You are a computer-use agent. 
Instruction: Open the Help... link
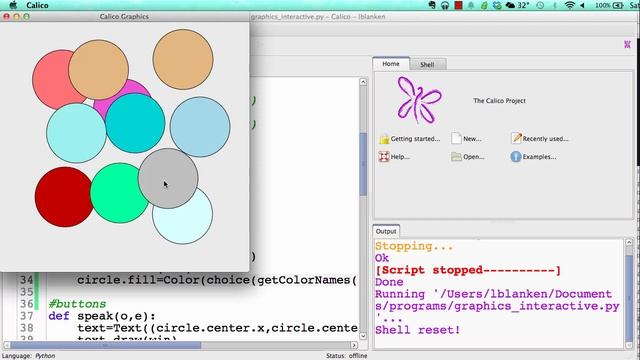pos(400,157)
